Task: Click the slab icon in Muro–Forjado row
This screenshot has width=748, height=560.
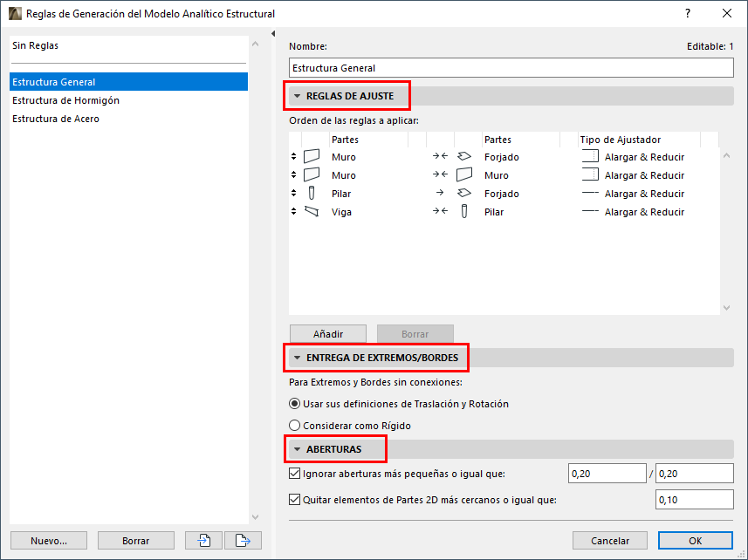Action: pos(464,156)
